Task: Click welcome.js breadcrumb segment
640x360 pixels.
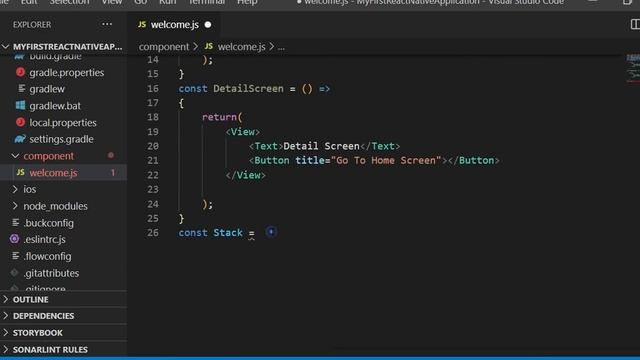Action: (241, 47)
